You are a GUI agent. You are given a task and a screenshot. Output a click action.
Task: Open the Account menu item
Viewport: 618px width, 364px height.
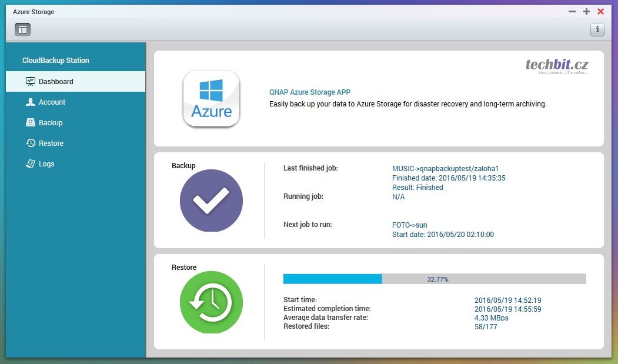52,102
